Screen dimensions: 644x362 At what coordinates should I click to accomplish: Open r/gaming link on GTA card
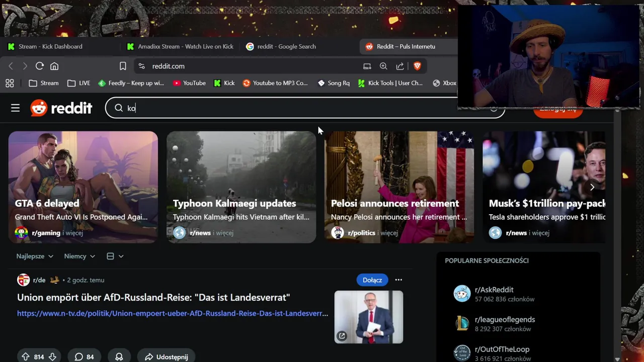[x=46, y=233]
